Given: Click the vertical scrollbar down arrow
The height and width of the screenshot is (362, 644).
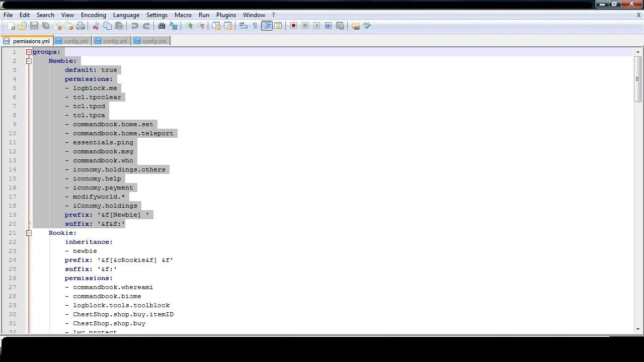Looking at the screenshot, I should (x=638, y=329).
